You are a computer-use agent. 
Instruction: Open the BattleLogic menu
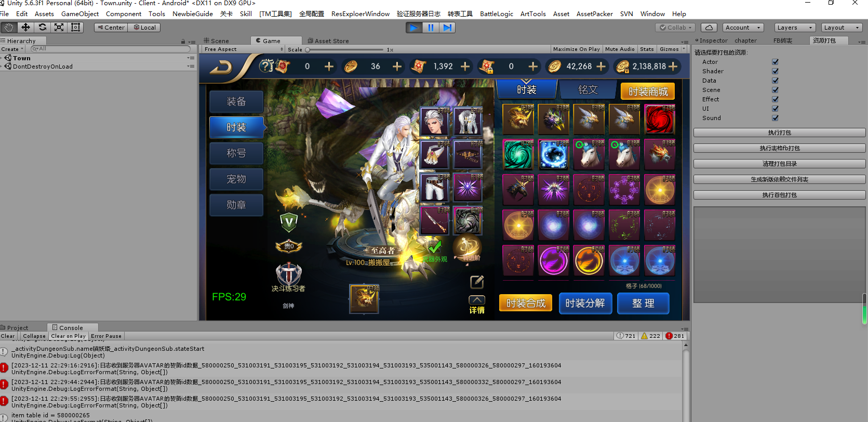coord(496,14)
